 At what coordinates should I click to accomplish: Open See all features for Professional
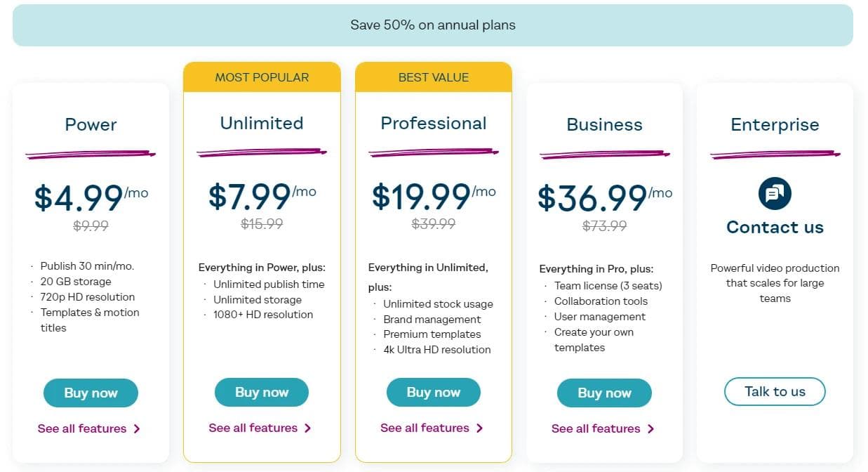coord(425,428)
